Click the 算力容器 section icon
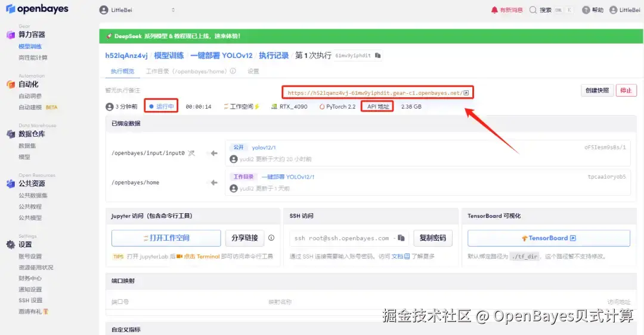 click(11, 35)
